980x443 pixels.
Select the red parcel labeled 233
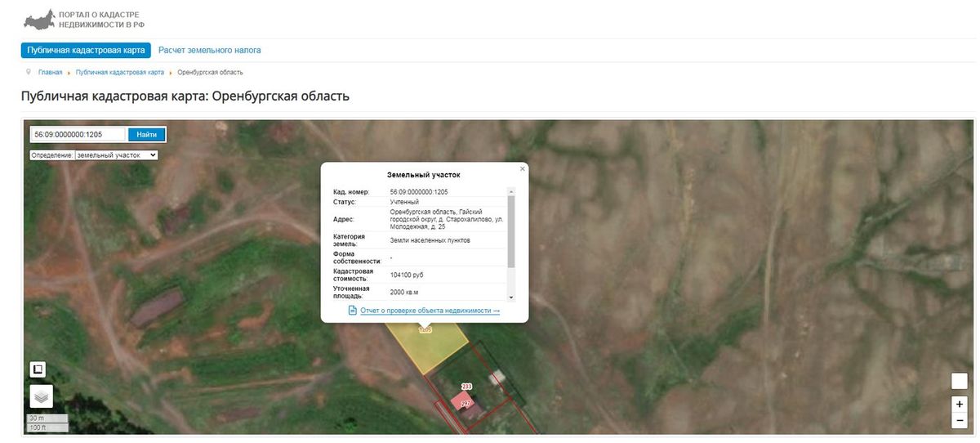pos(467,386)
